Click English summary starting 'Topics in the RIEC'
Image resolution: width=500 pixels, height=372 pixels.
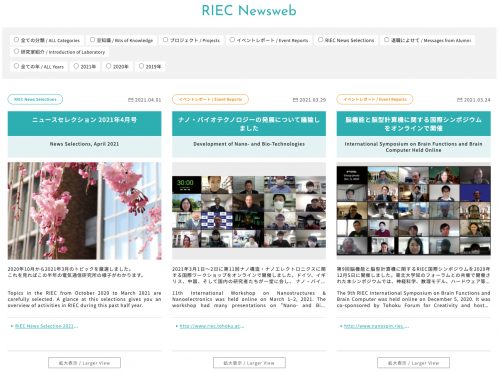coord(84,299)
